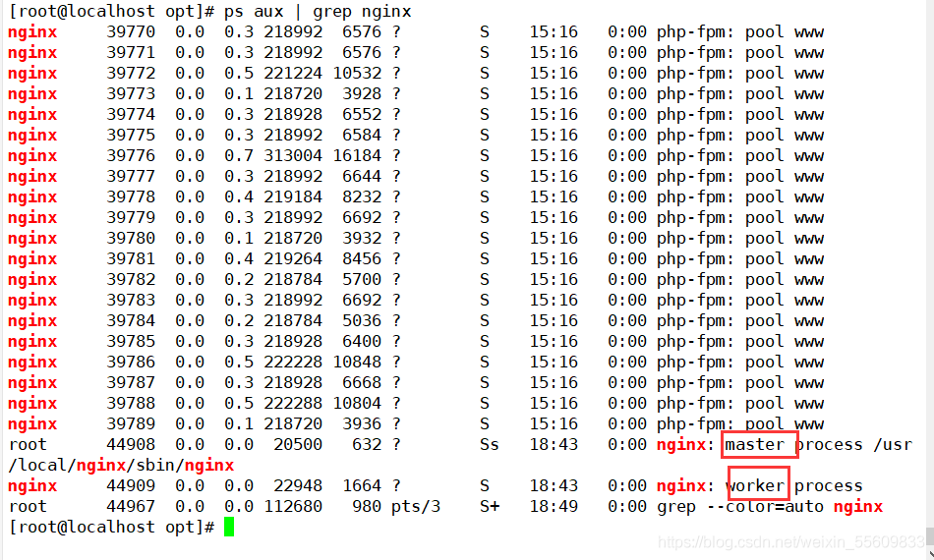The image size is (934, 560).
Task: Click the RSS value 8232
Action: [x=362, y=196]
